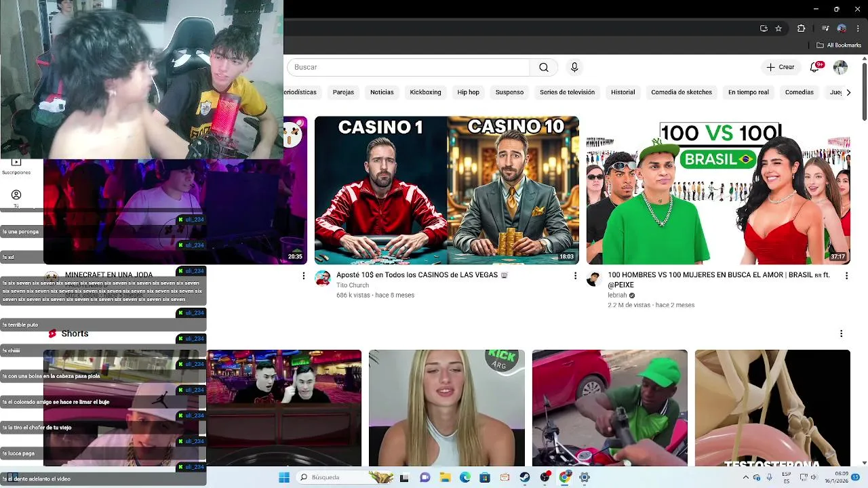Select the Series de televisión chip

567,92
